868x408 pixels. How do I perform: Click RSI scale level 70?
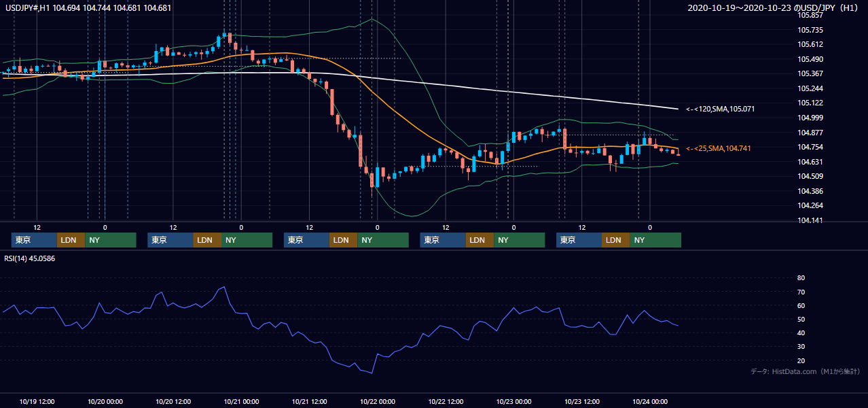[x=801, y=292]
